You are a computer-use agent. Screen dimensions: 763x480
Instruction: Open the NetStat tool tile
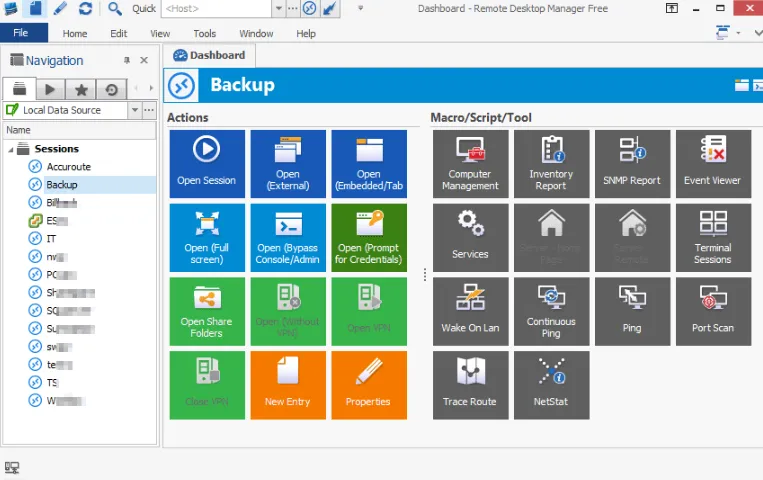(551, 385)
